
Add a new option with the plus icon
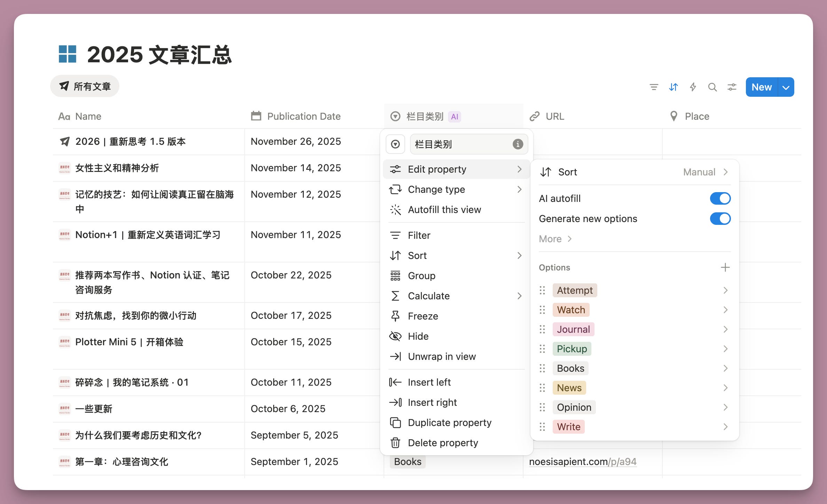tap(725, 267)
